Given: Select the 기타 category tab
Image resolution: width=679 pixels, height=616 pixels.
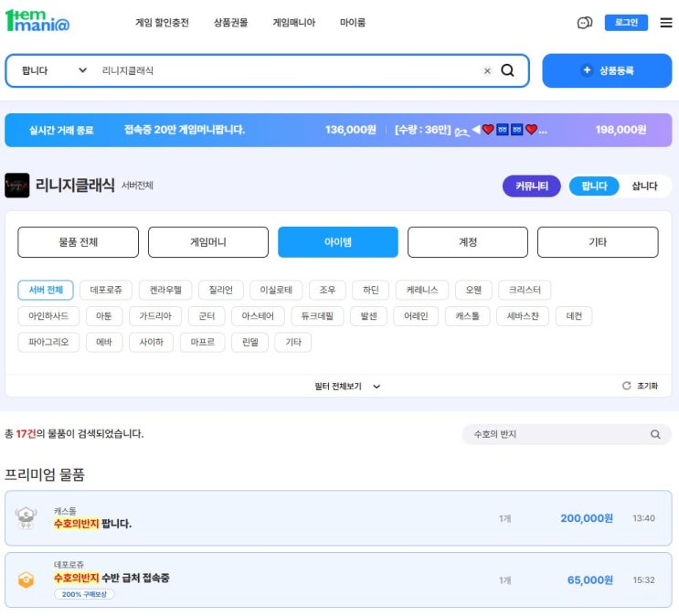Looking at the screenshot, I should click(x=598, y=242).
